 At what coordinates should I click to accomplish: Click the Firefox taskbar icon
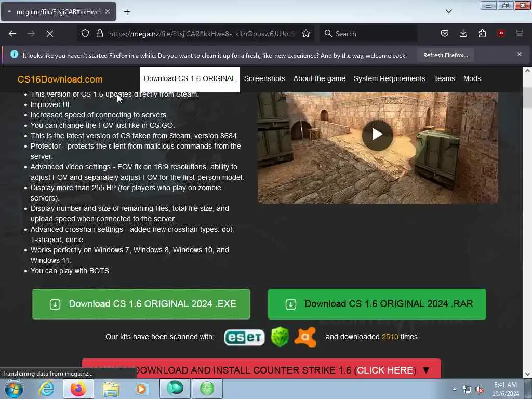[x=78, y=389]
